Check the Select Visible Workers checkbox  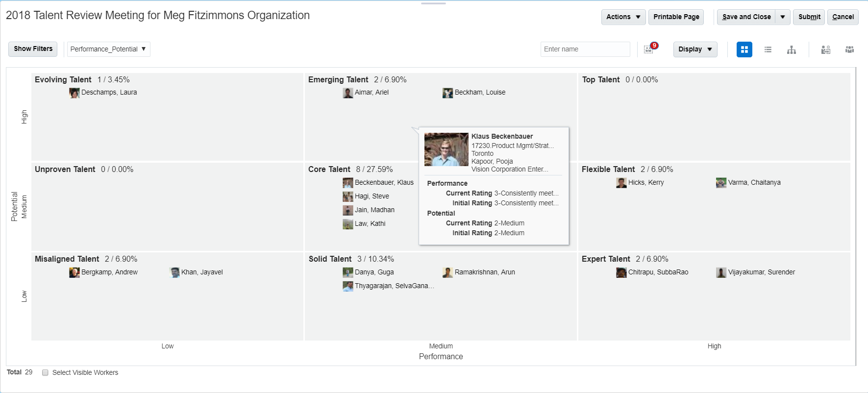pos(45,372)
